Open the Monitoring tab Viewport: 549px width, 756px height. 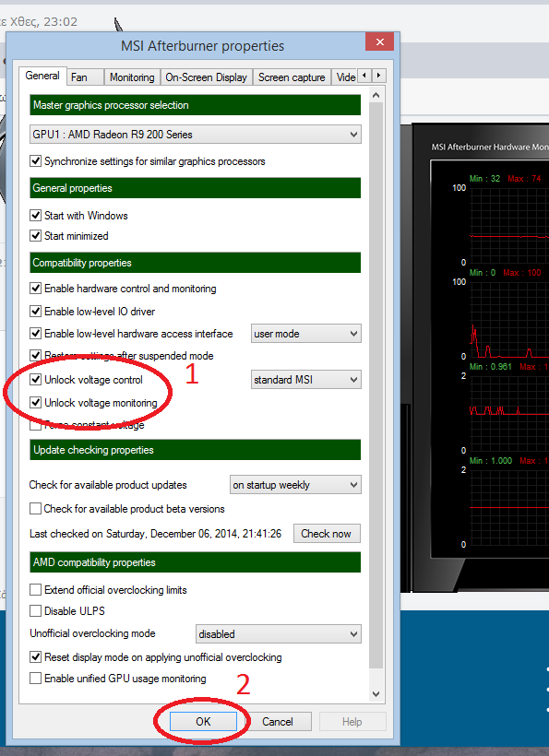(132, 77)
